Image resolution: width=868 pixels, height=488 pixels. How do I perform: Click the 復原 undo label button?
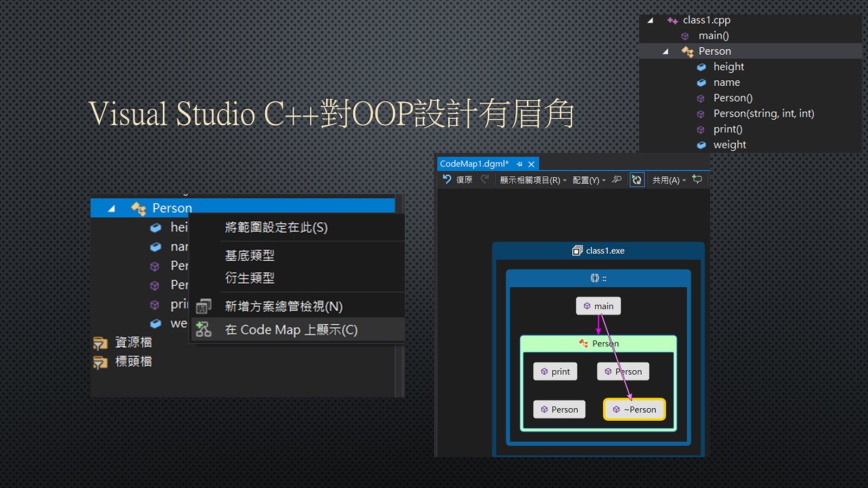click(x=464, y=179)
